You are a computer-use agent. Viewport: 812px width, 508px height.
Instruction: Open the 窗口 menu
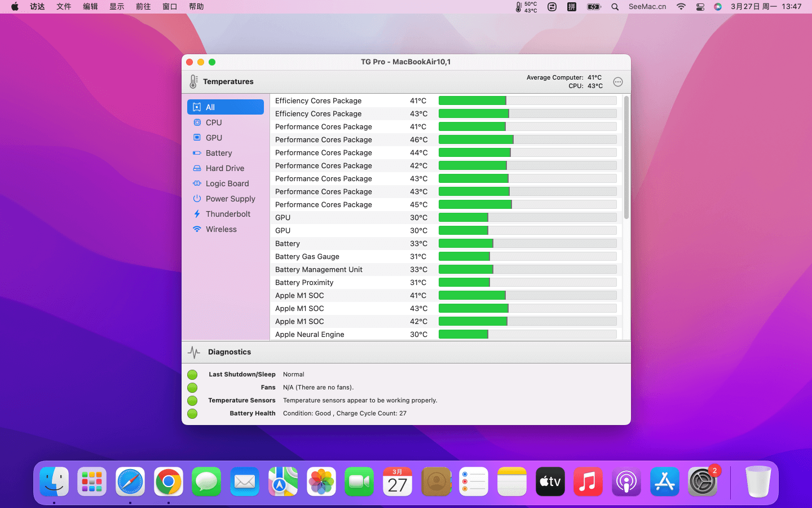tap(170, 7)
